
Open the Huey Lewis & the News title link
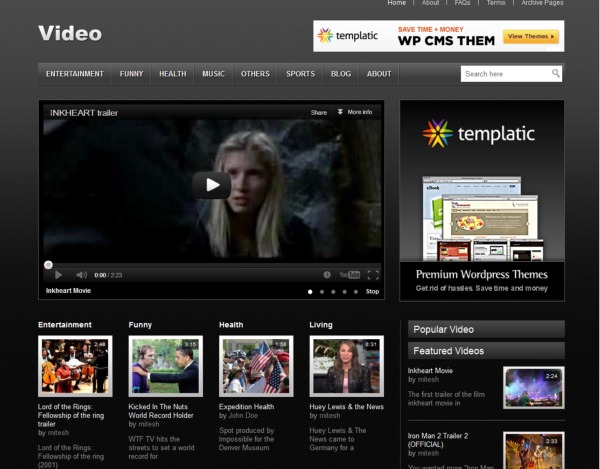[346, 407]
